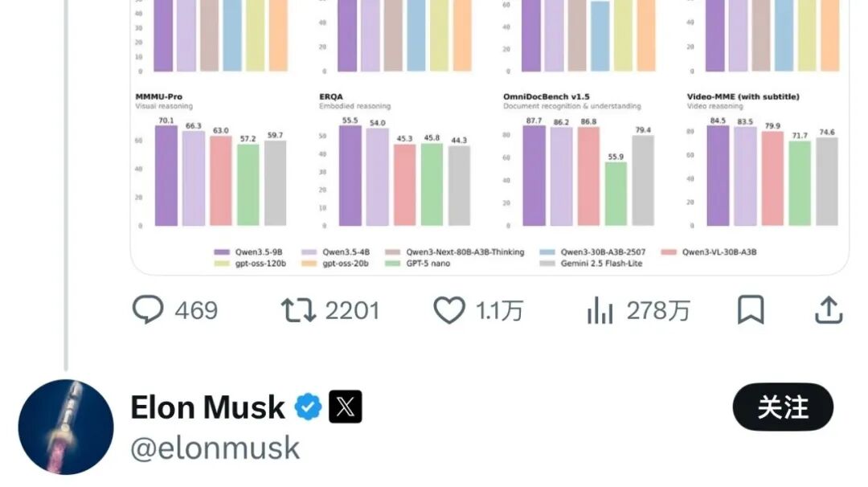Click the 469 reply count

197,310
